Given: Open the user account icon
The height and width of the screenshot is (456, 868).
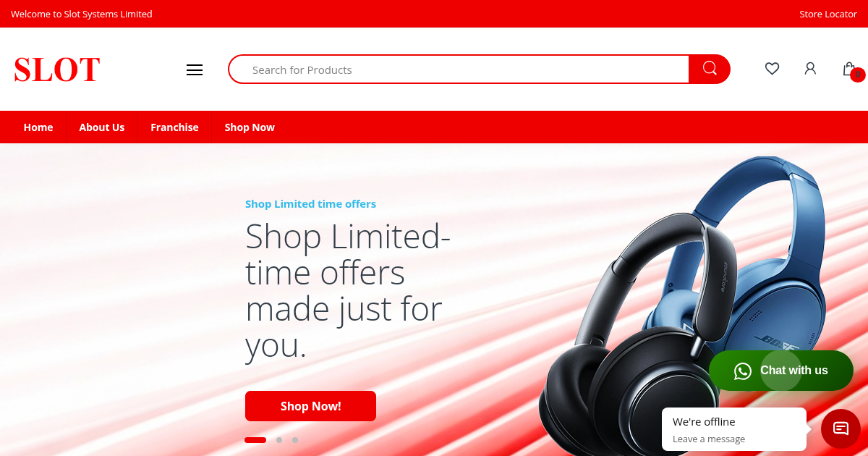Looking at the screenshot, I should pos(810,69).
